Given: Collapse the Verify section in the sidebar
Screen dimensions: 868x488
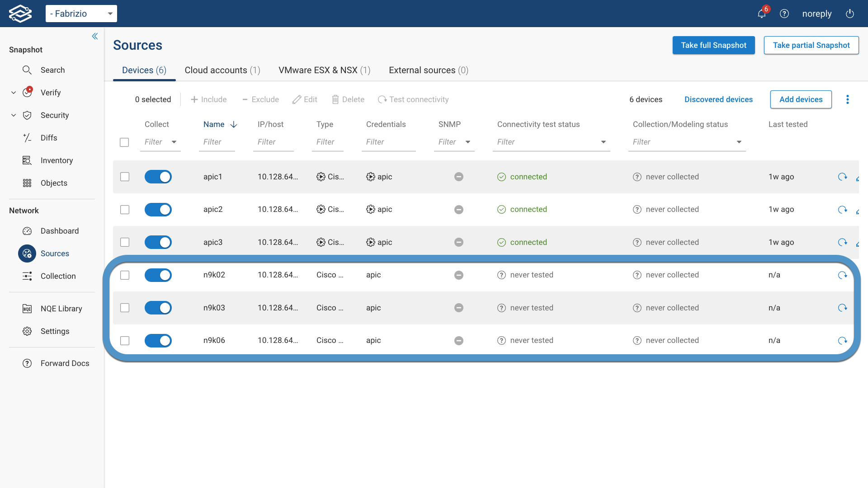Looking at the screenshot, I should 13,92.
